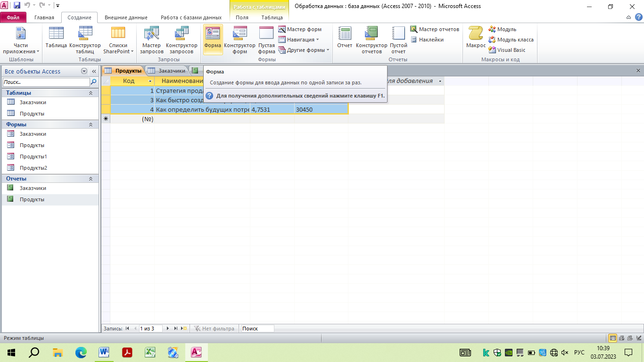Switch to the Главная ribbon tab

pos(44,17)
